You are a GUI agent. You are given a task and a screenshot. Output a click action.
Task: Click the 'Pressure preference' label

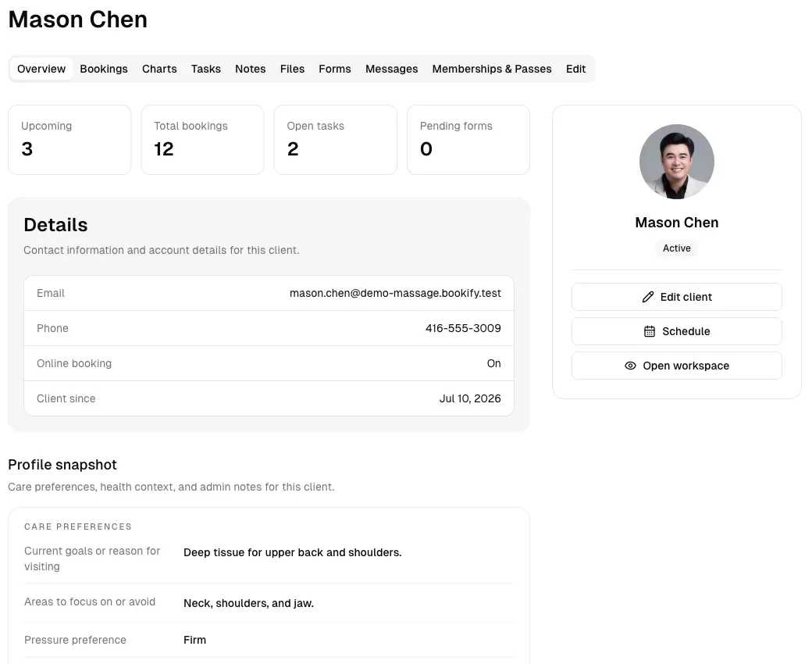[x=75, y=641]
